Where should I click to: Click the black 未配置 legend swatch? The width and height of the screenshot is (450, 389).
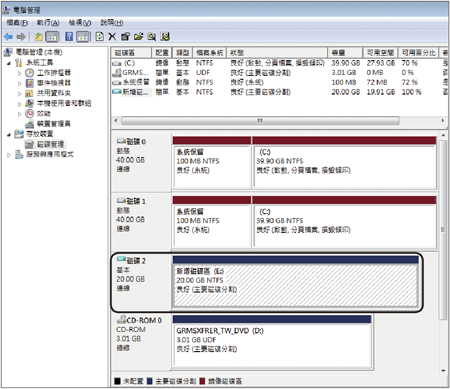coord(117,381)
